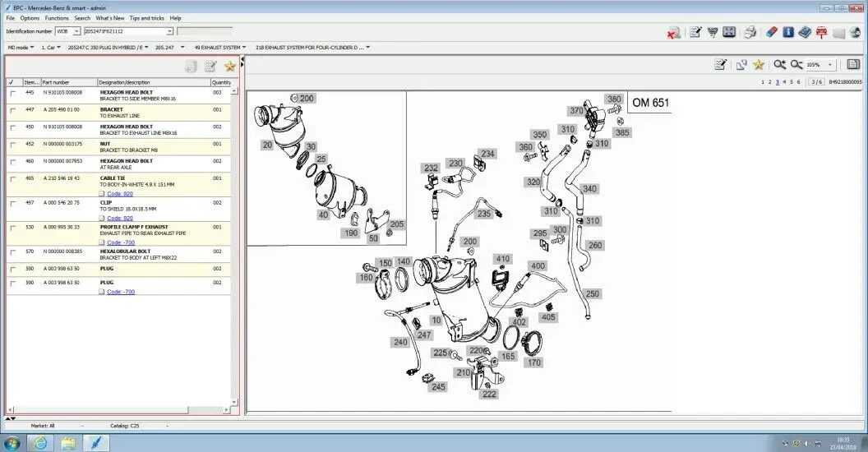Open Code: -700 link under profile clamp
Screen dimensions: 868x452
point(121,242)
